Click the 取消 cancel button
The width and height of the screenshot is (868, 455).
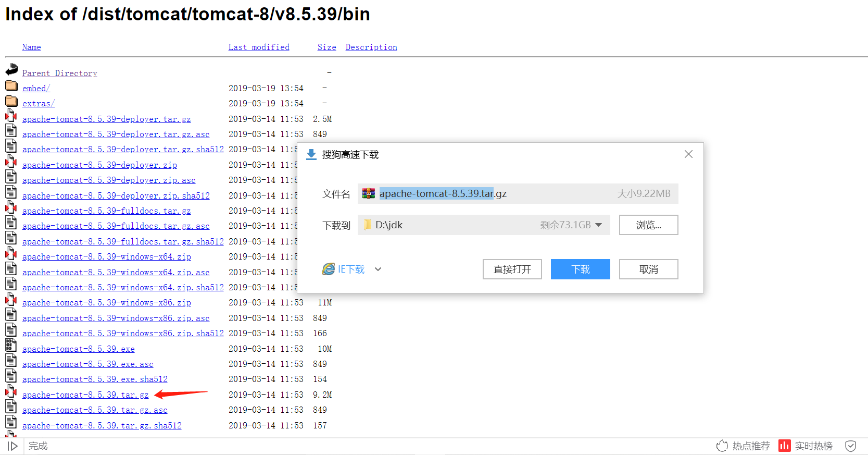pos(649,269)
